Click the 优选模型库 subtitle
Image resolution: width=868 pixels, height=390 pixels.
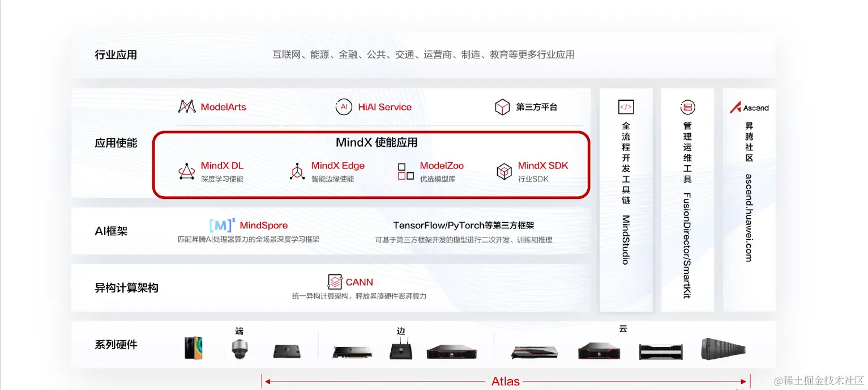(438, 179)
